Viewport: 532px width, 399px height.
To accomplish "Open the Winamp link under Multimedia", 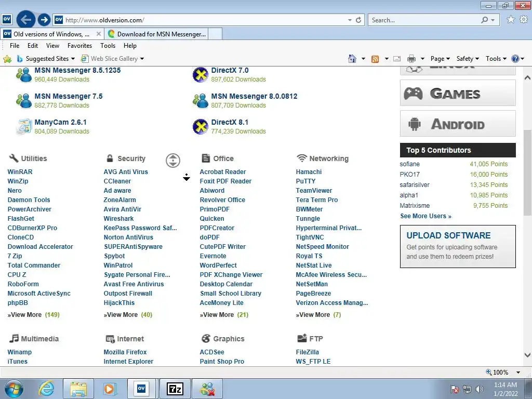I will [x=19, y=352].
